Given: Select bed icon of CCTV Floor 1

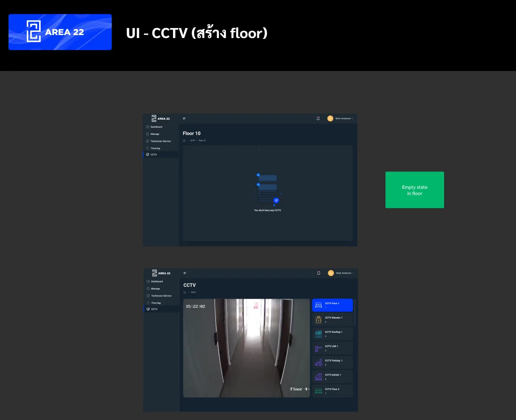Looking at the screenshot, I should [318, 305].
